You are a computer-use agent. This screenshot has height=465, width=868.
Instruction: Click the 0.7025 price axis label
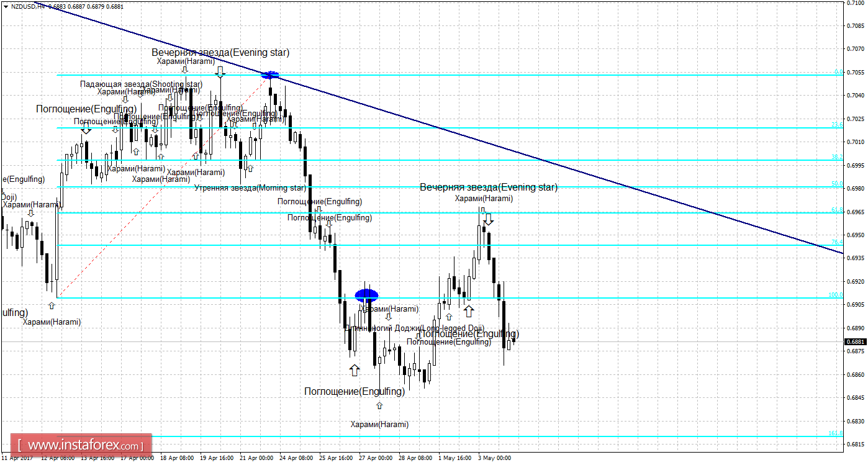pos(856,119)
